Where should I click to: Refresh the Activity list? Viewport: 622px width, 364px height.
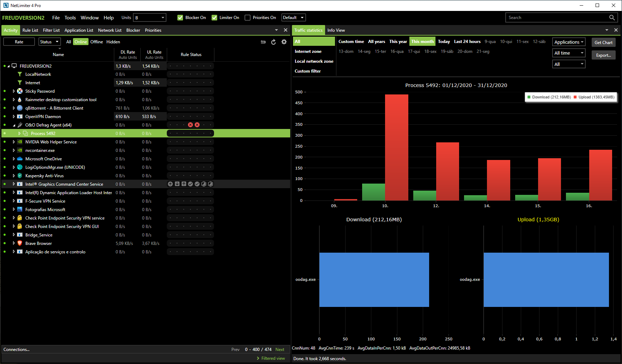point(273,42)
